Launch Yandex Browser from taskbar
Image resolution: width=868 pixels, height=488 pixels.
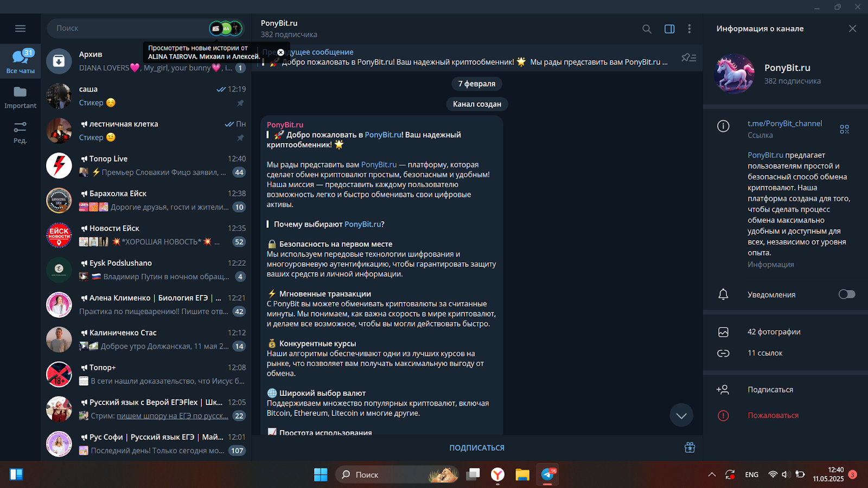[497, 474]
